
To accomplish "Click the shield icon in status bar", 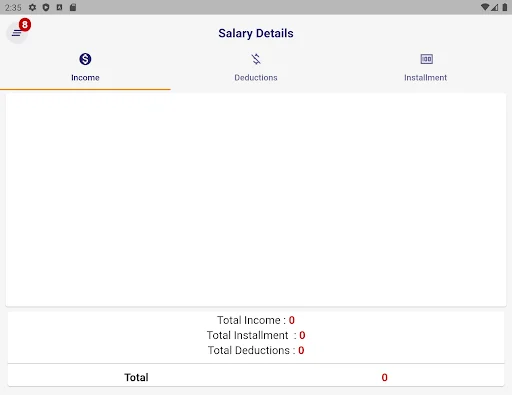I will (46, 7).
